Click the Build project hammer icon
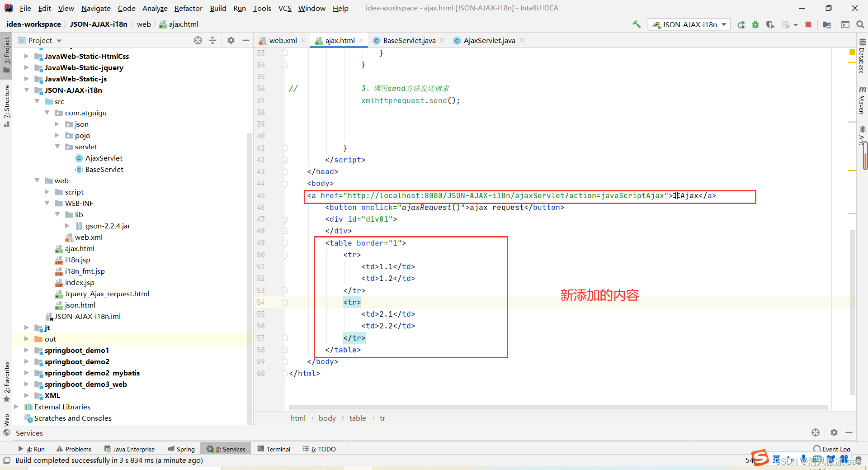The height and width of the screenshot is (470, 868). (x=637, y=24)
